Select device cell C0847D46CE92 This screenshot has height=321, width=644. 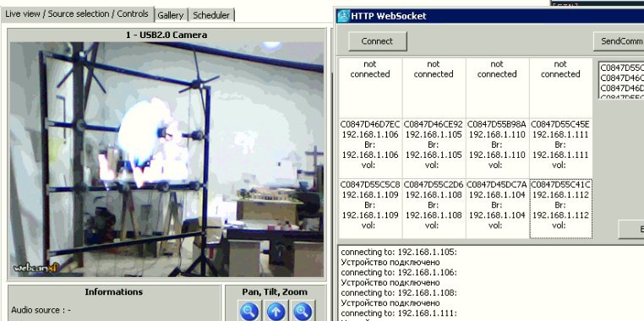(434, 148)
